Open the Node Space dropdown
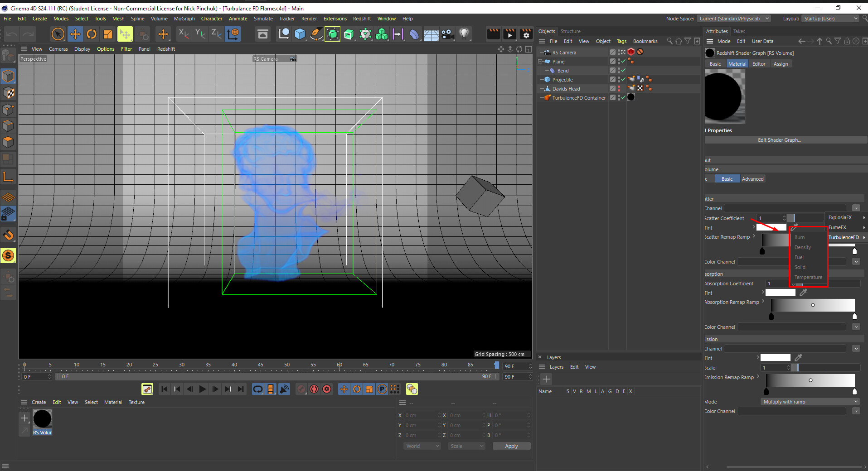 733,19
